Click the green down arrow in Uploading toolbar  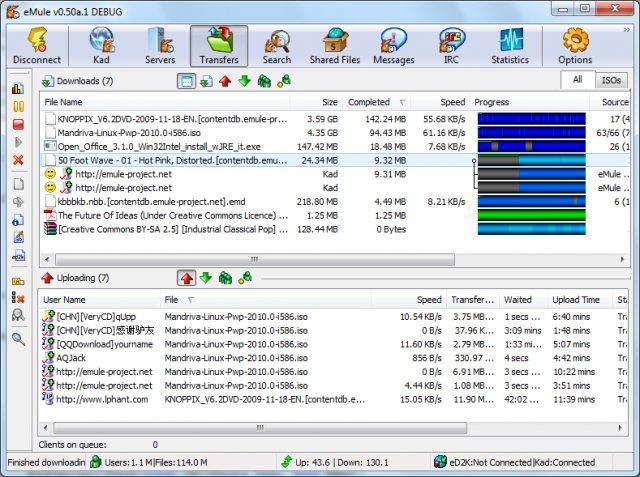(x=206, y=278)
